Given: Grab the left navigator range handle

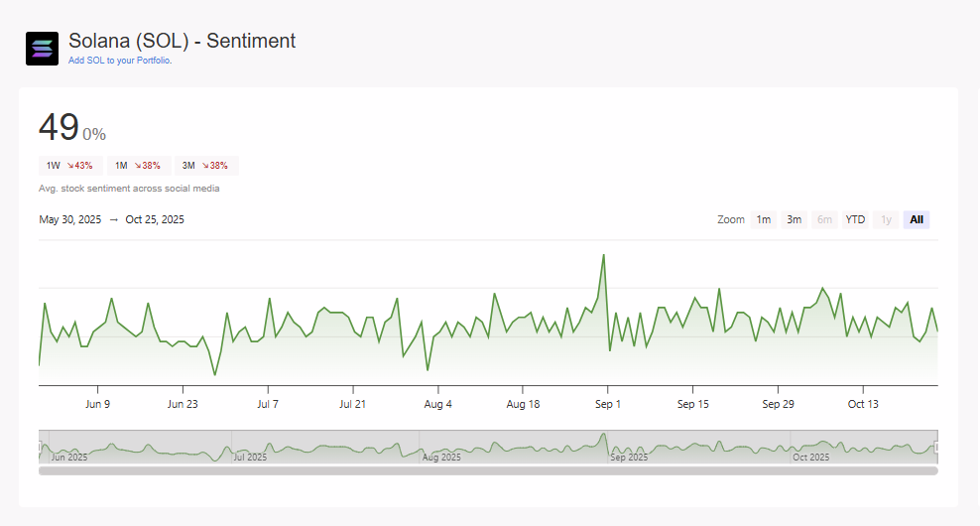Looking at the screenshot, I should [x=40, y=447].
